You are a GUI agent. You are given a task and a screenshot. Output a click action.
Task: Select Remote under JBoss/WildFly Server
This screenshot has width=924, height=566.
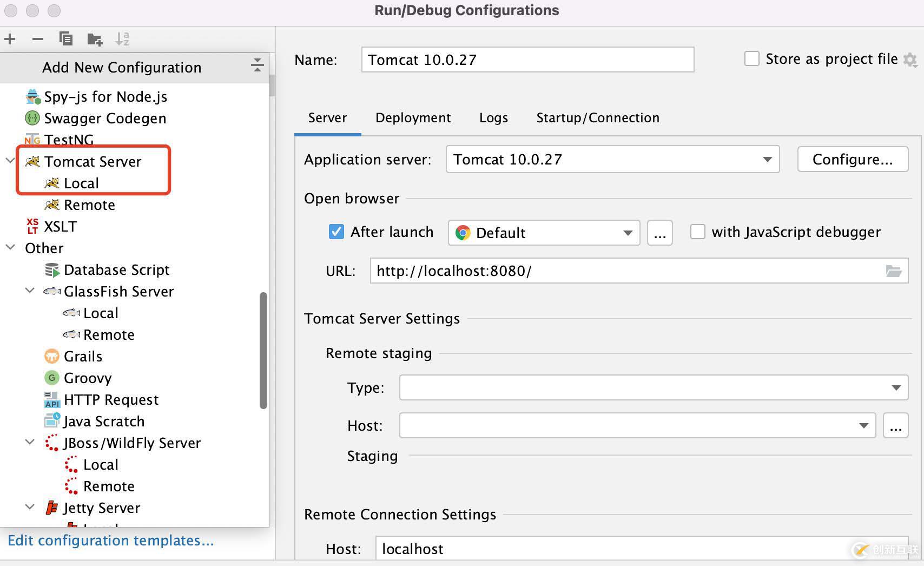pyautogui.click(x=109, y=486)
